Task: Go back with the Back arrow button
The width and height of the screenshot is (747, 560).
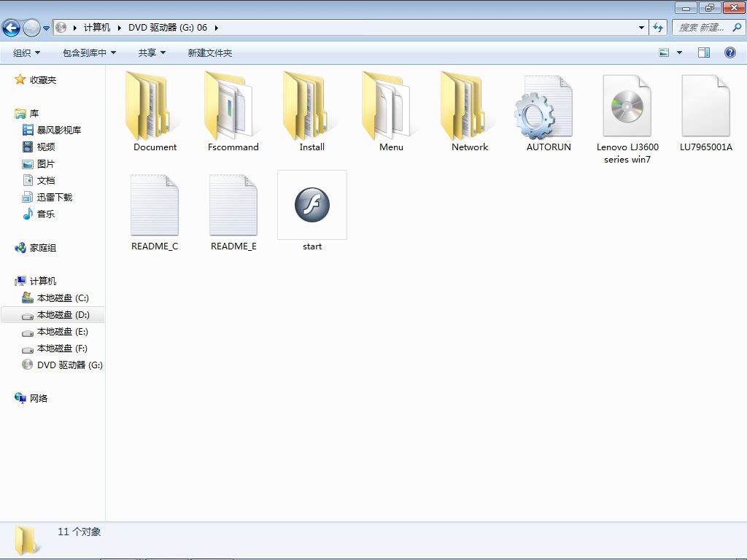Action: (x=11, y=28)
